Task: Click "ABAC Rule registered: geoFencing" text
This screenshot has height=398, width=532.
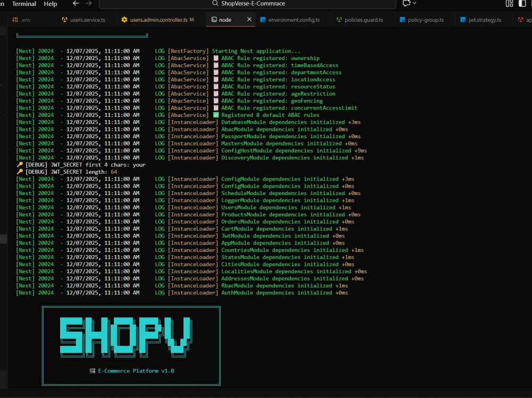Action: coord(272,100)
